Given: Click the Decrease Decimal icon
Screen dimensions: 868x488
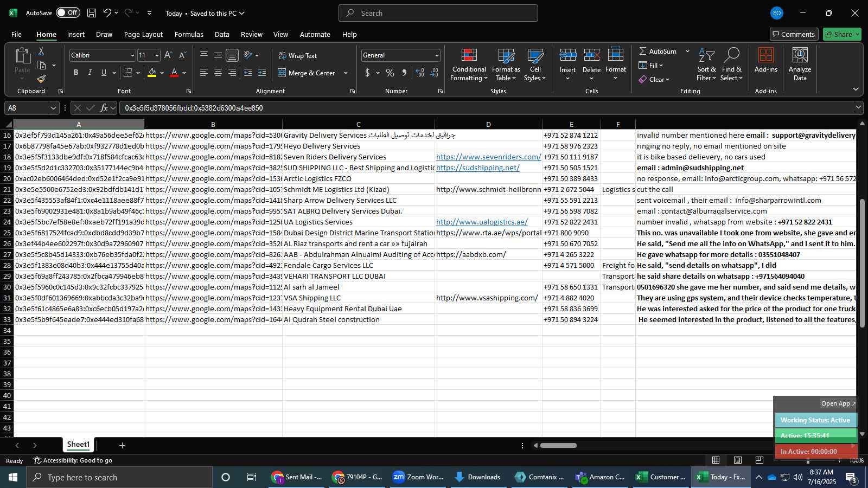Looking at the screenshot, I should coord(434,73).
